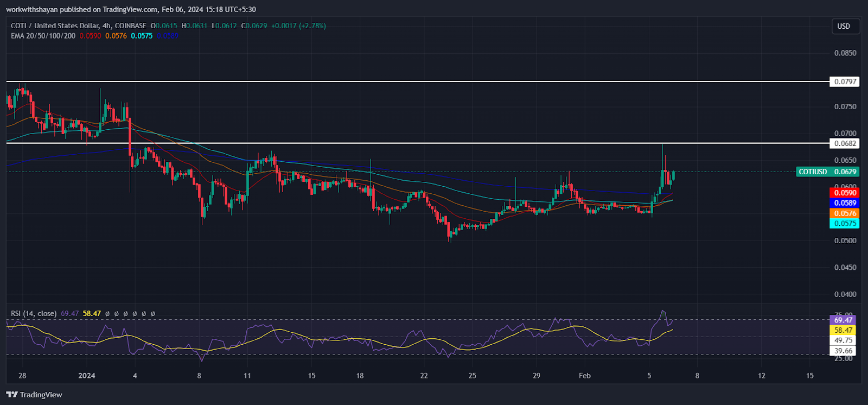868x405 pixels.
Task: Click the 18 date on time axis
Action: pyautogui.click(x=360, y=376)
